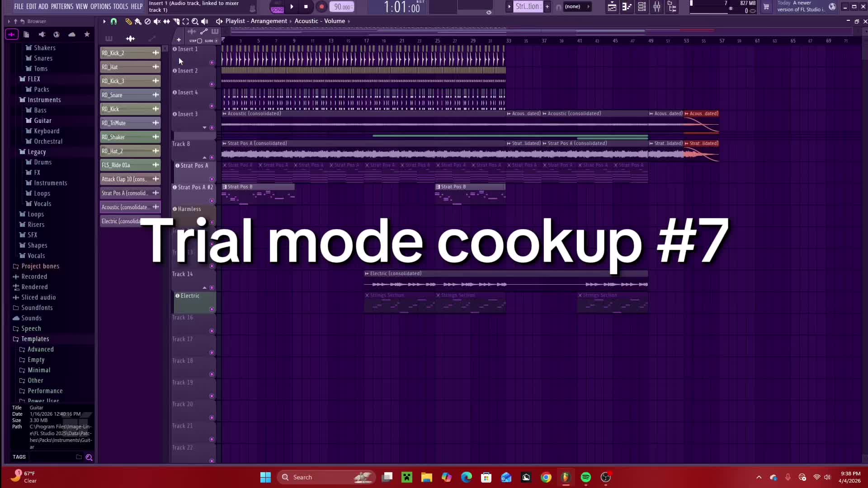The height and width of the screenshot is (488, 868).
Task: Open the ADD menu
Action: tap(43, 7)
